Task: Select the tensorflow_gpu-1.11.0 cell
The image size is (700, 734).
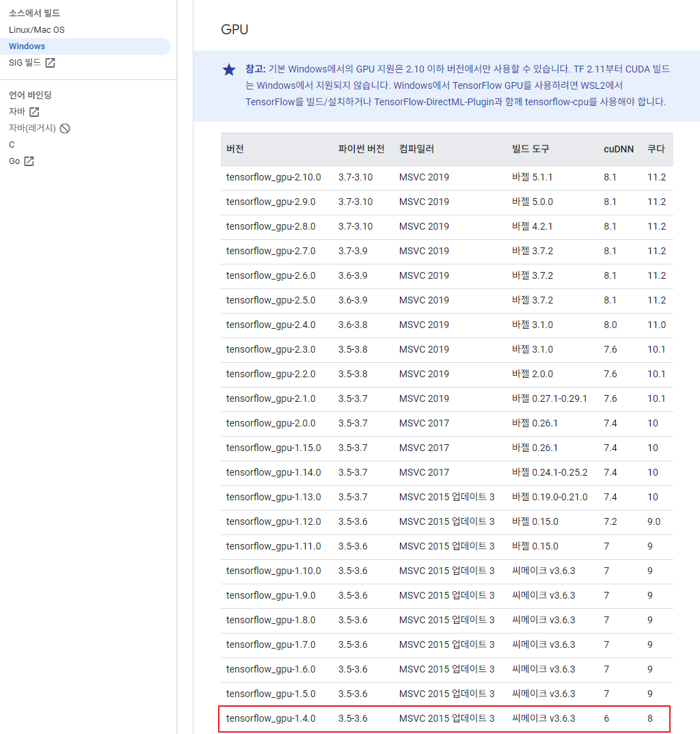Action: pyautogui.click(x=273, y=546)
